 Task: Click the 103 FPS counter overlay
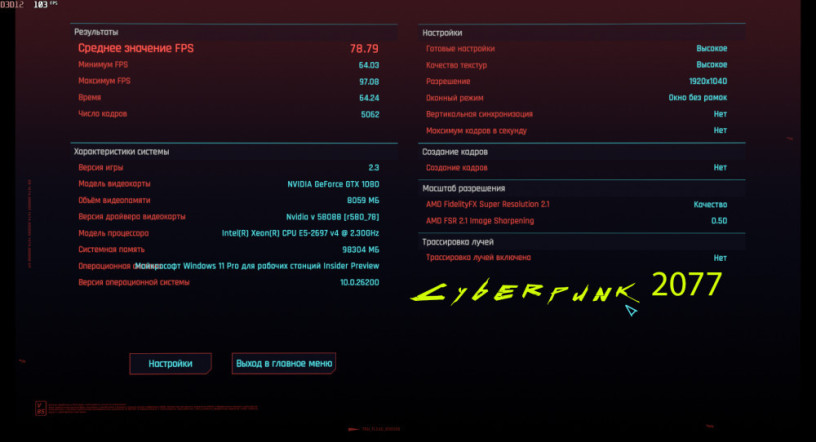coord(45,5)
